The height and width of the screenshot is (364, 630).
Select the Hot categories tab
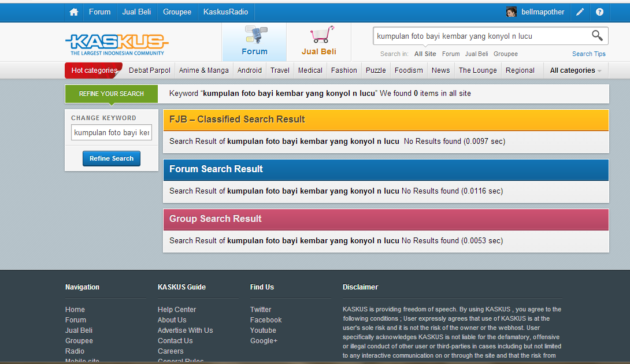point(94,70)
